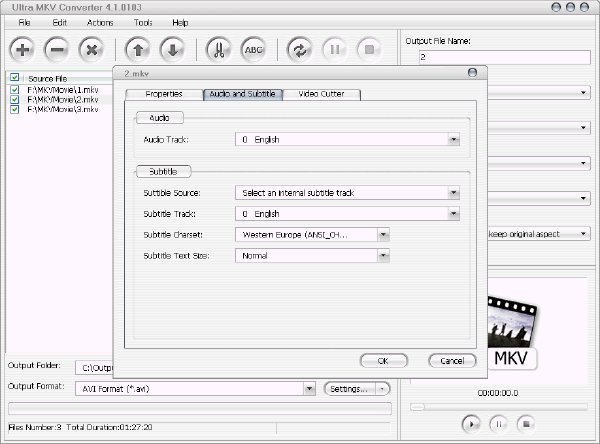The height and width of the screenshot is (444, 600).
Task: Uncheck the 2.mkv file checkbox
Action: point(15,100)
